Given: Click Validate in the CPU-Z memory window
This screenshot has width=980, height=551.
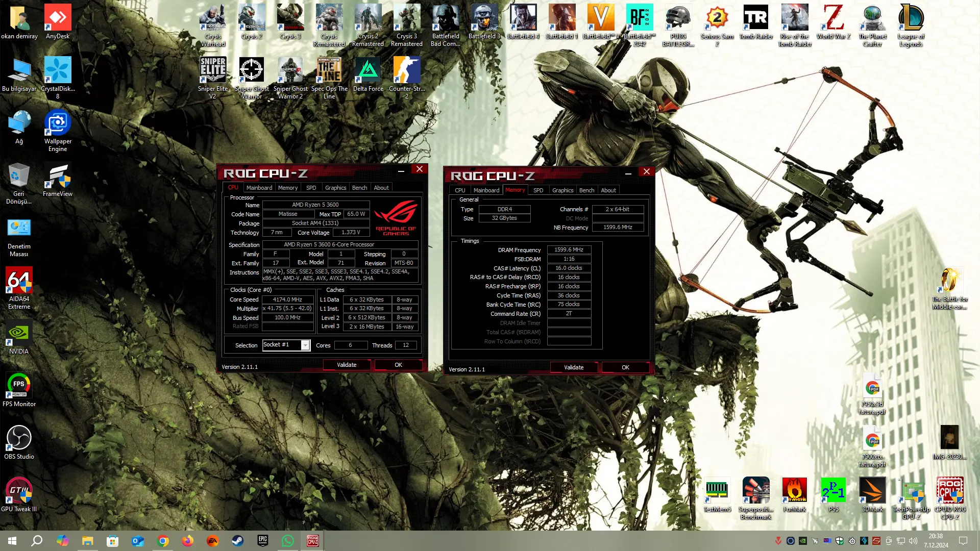Looking at the screenshot, I should click(x=574, y=367).
